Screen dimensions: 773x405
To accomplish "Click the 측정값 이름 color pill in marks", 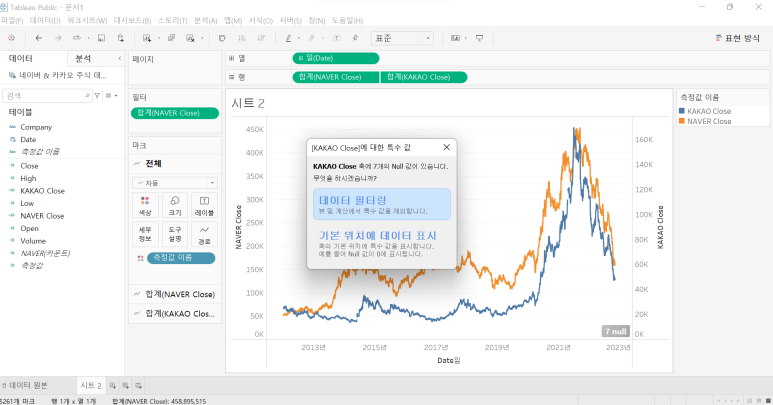I will pos(181,258).
